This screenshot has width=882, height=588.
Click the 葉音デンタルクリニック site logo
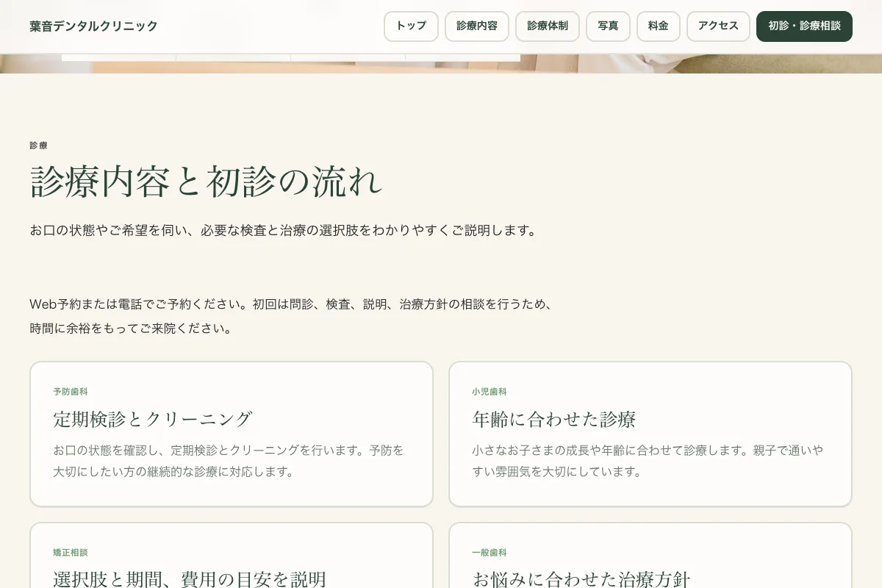[93, 26]
